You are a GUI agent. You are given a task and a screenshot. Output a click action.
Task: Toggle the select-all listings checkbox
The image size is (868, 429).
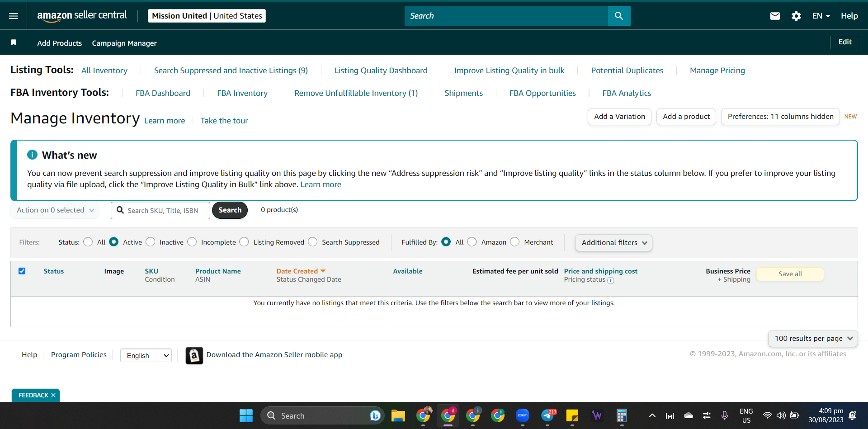coord(22,271)
